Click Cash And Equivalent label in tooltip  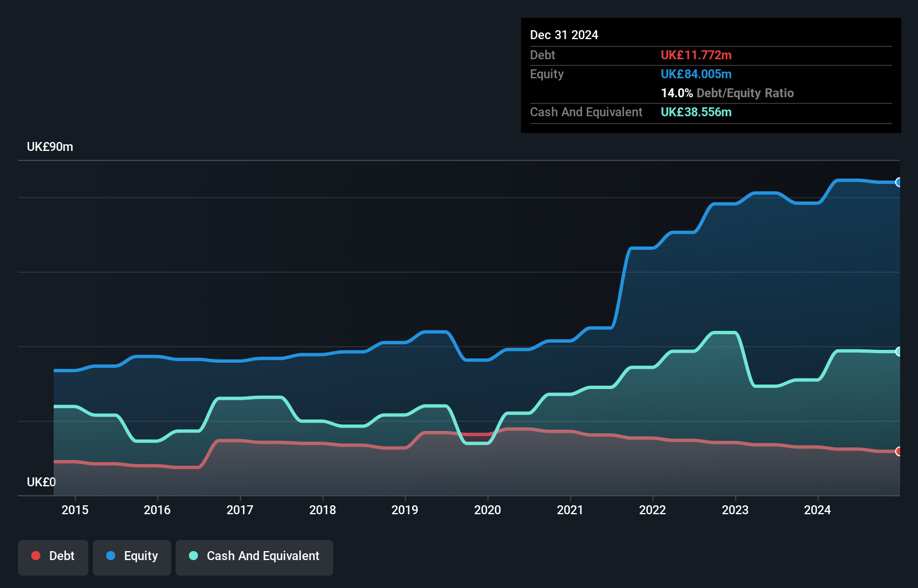(586, 112)
